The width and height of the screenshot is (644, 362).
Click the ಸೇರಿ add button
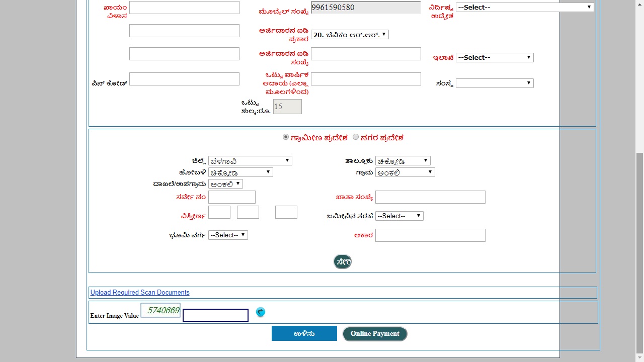[x=343, y=261]
